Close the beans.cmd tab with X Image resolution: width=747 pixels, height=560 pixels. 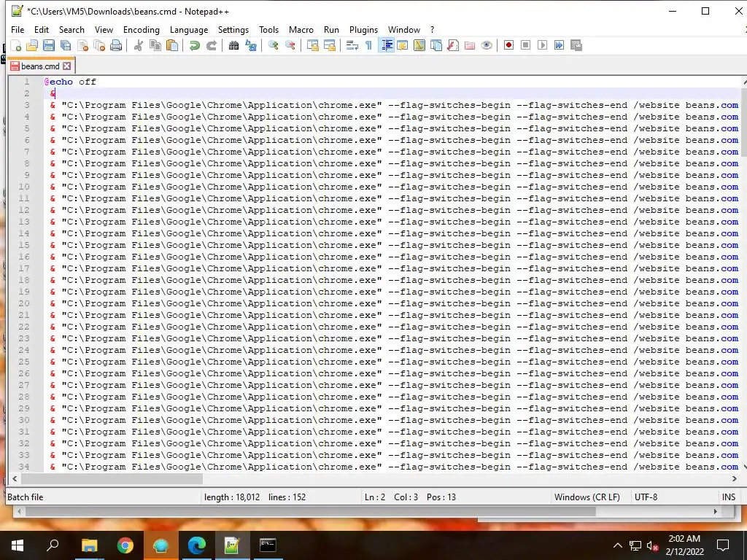click(67, 66)
